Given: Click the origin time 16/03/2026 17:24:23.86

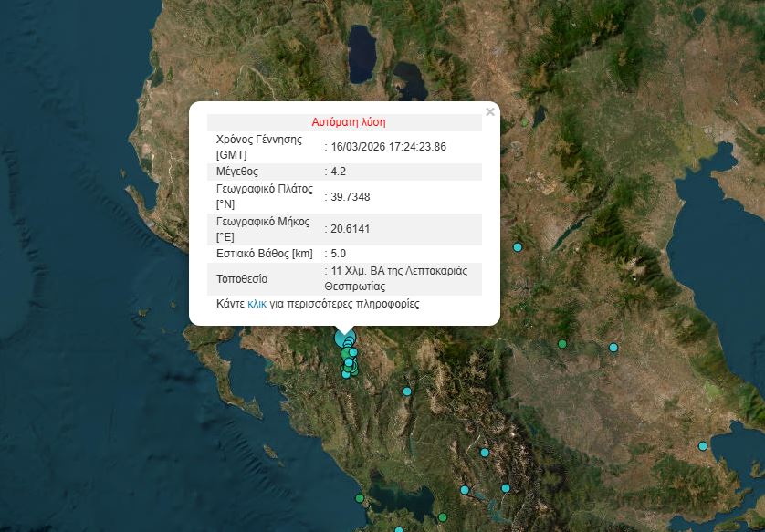Looking at the screenshot, I should (388, 146).
